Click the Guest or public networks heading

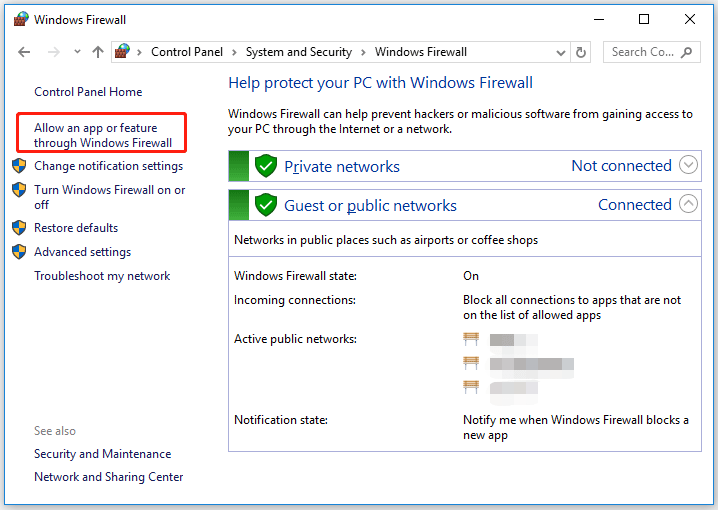[370, 206]
